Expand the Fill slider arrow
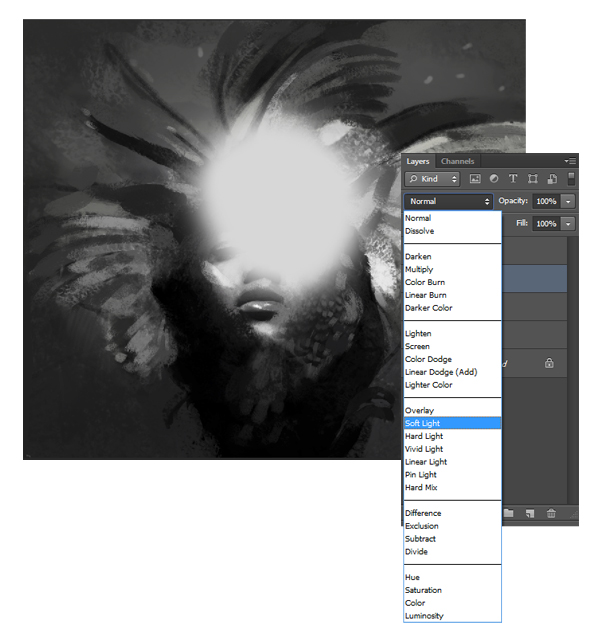600x643 pixels. click(568, 224)
